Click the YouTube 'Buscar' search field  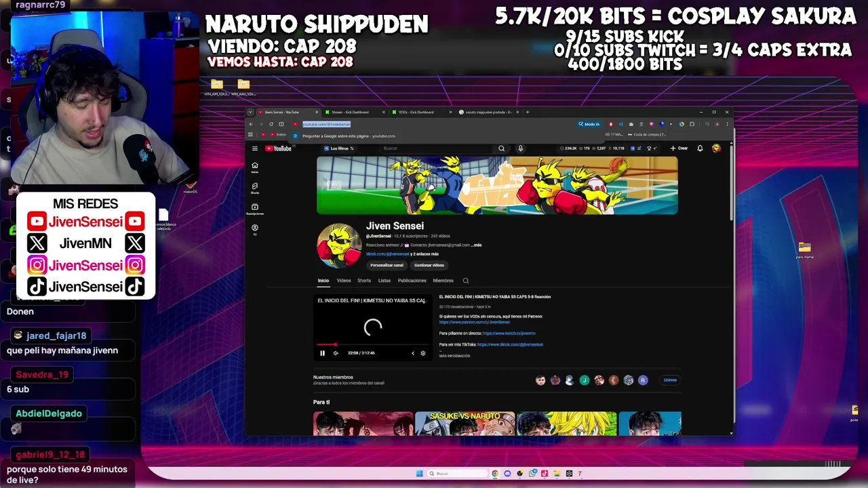(437, 148)
